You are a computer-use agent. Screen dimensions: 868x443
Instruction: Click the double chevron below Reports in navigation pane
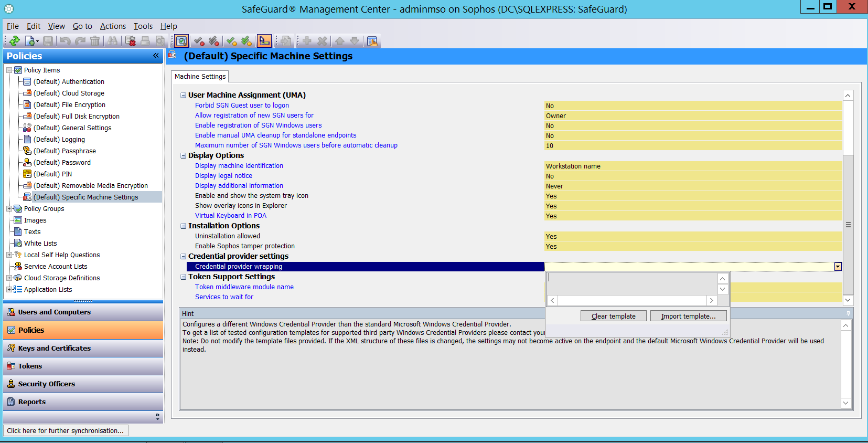[x=157, y=416]
